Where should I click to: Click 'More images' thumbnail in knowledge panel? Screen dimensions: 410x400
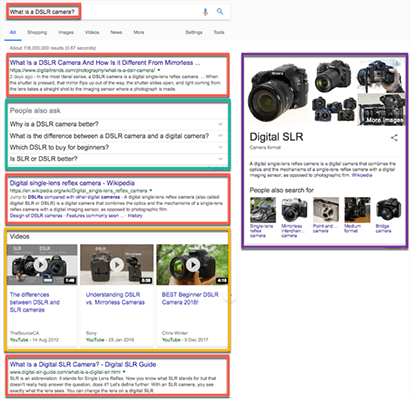point(382,110)
